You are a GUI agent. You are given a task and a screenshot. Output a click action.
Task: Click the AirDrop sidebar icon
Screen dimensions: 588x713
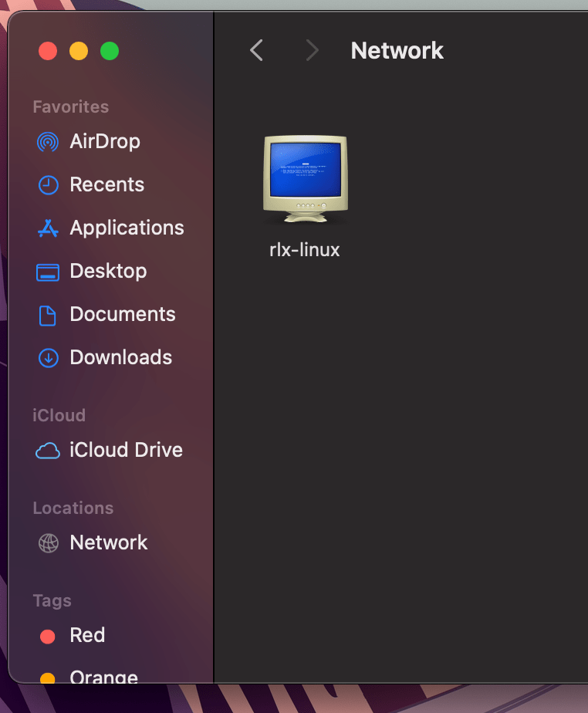48,142
